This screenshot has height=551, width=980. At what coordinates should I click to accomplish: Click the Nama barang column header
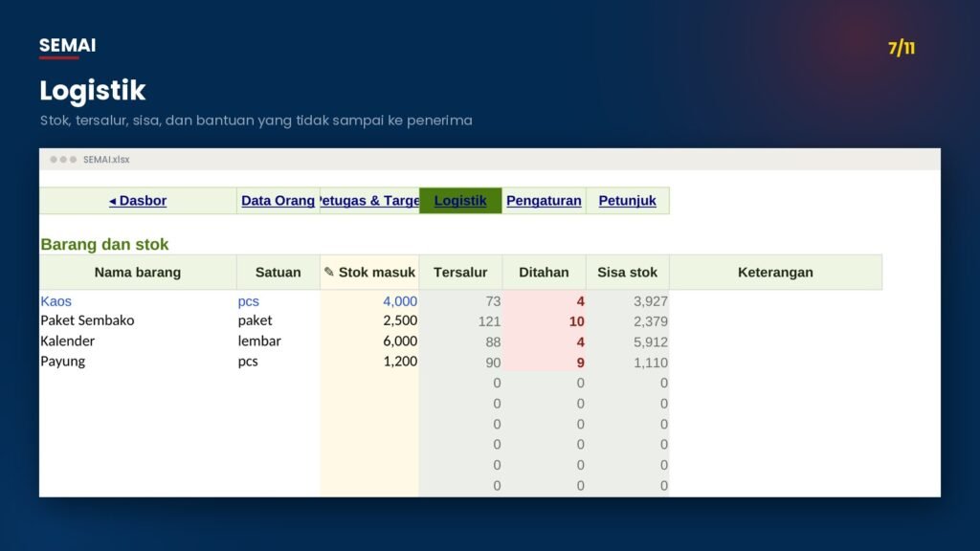click(138, 272)
